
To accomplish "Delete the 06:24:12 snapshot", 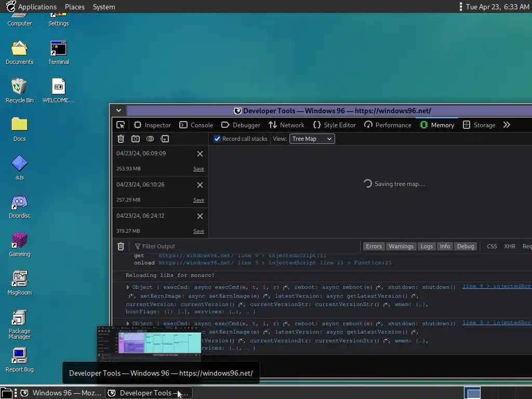I will coord(200,216).
